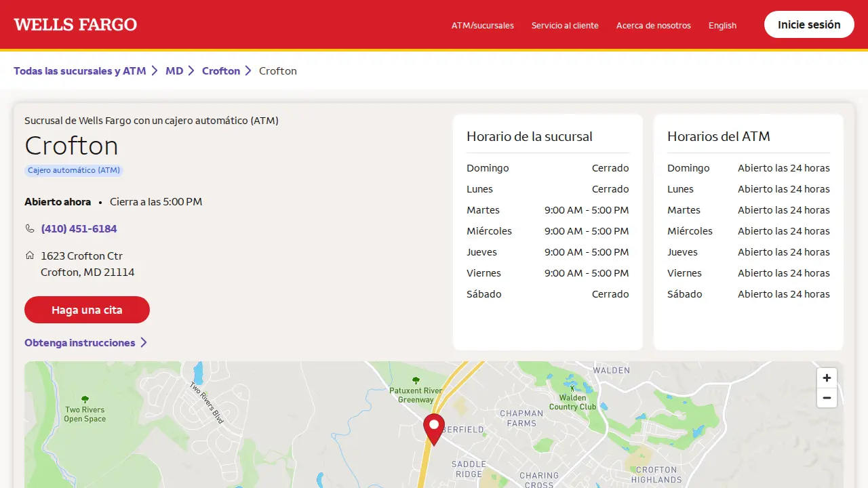Click the red map location pin

434,430
